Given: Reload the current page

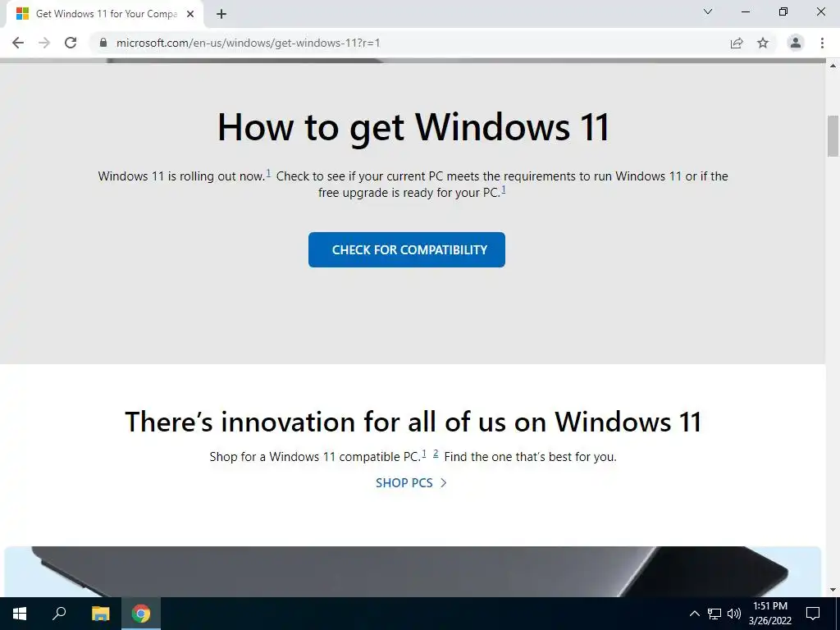Looking at the screenshot, I should [71, 43].
